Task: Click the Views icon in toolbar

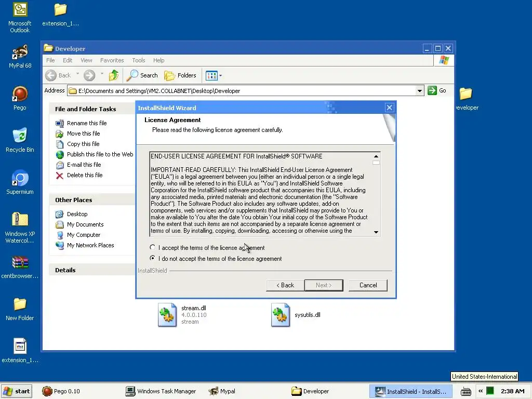Action: (211, 76)
